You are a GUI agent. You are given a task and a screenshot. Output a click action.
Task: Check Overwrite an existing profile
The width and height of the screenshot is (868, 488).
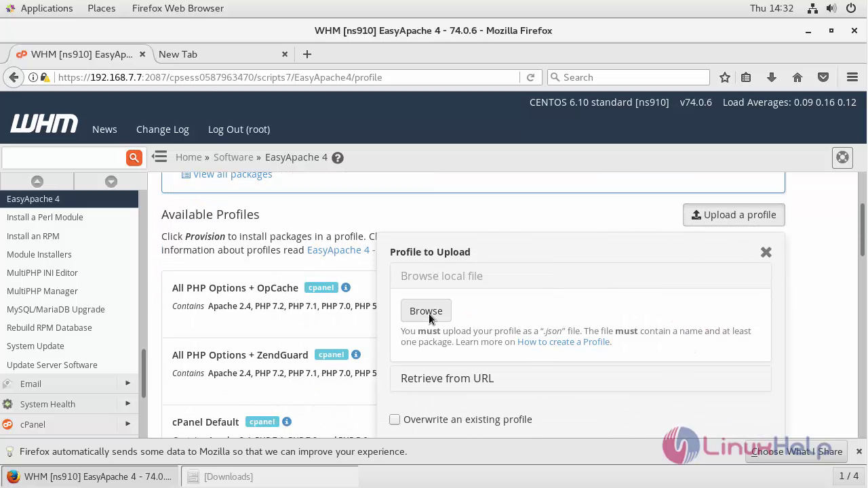[395, 420]
